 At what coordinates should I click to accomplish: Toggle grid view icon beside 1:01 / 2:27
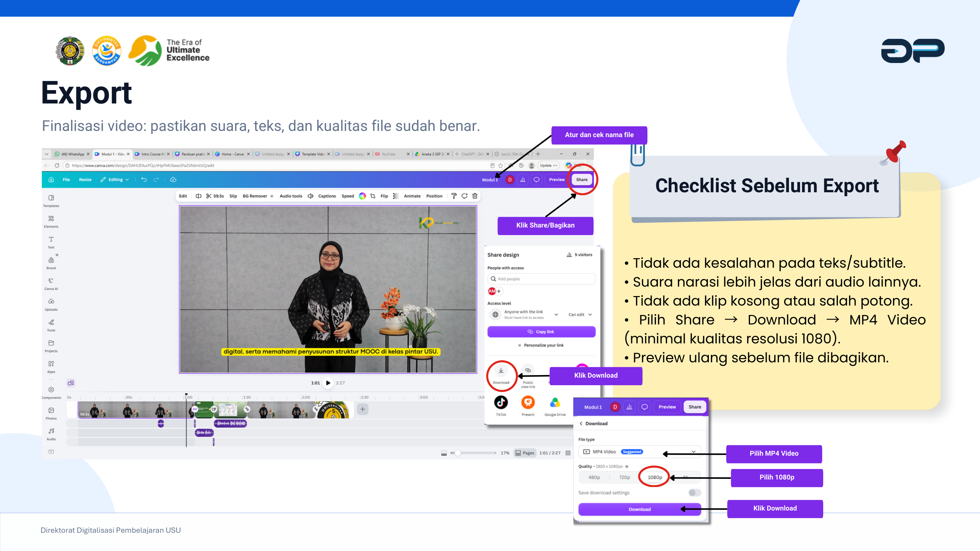pyautogui.click(x=568, y=453)
